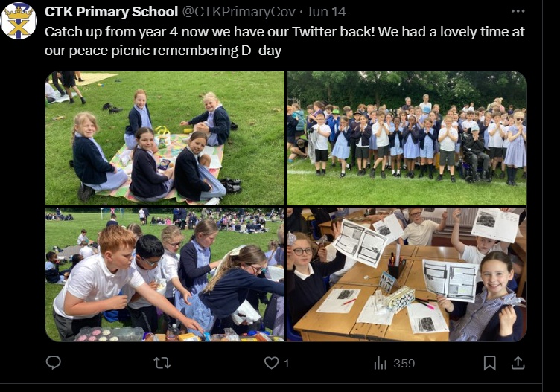Click the CTK Primary School profile avatar
Image resolution: width=560 pixels, height=392 pixels.
[x=19, y=20]
